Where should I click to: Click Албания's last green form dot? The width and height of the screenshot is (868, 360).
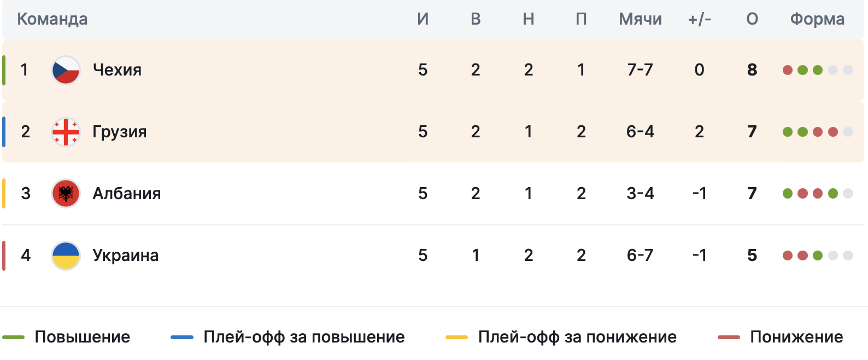pyautogui.click(x=833, y=194)
